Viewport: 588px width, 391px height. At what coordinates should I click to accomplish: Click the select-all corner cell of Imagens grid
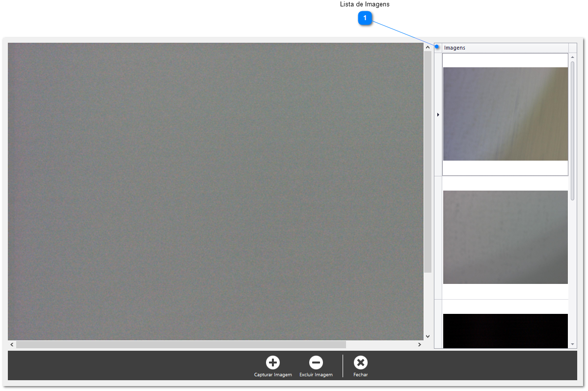[x=438, y=48]
